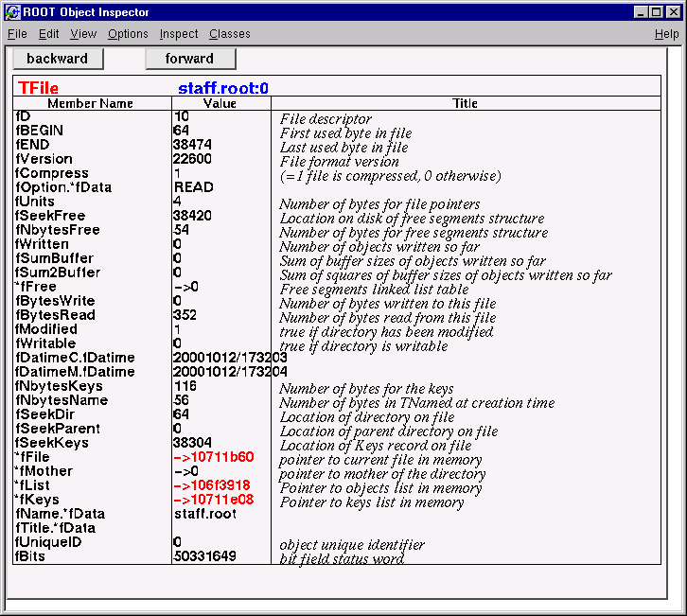The width and height of the screenshot is (687, 616).
Task: Open the File menu
Action: pos(17,34)
